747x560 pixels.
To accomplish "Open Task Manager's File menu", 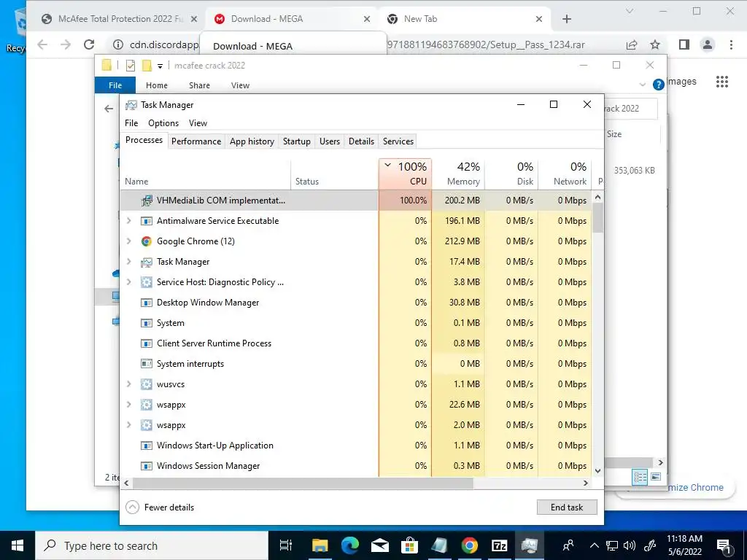I will pos(131,123).
